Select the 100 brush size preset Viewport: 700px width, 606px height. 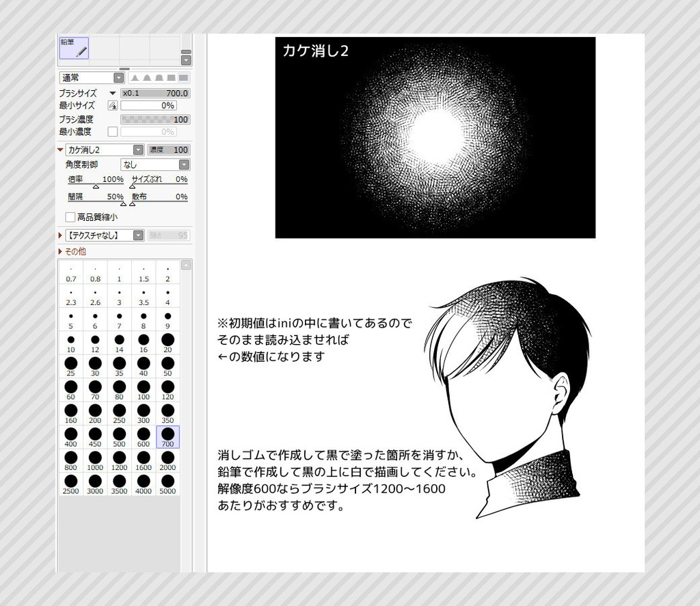(x=144, y=388)
